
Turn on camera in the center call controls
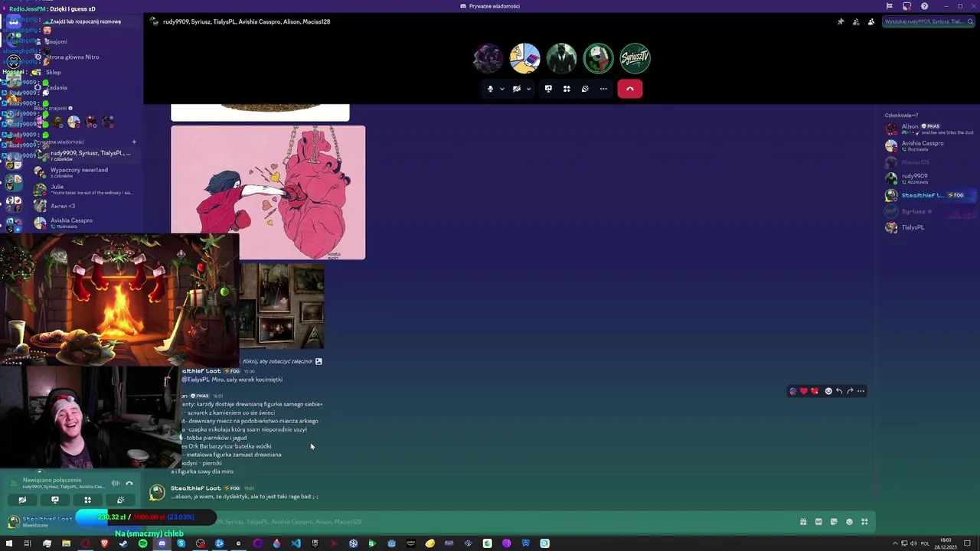click(x=517, y=89)
